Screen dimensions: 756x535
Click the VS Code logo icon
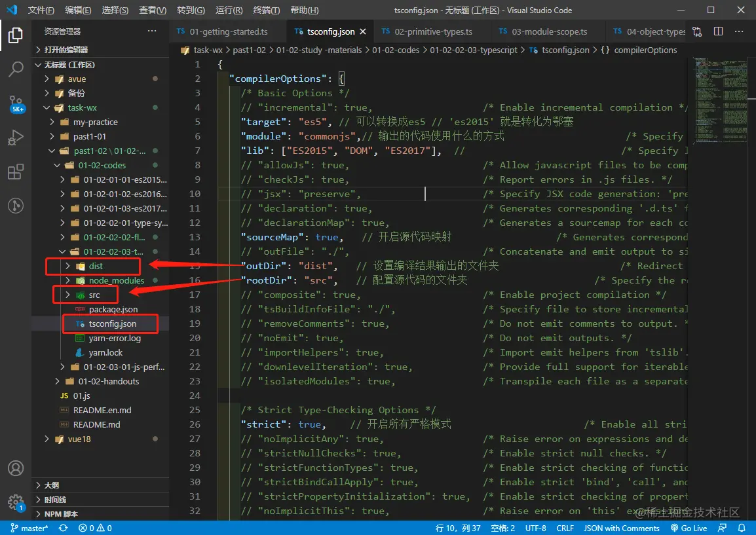pos(12,10)
